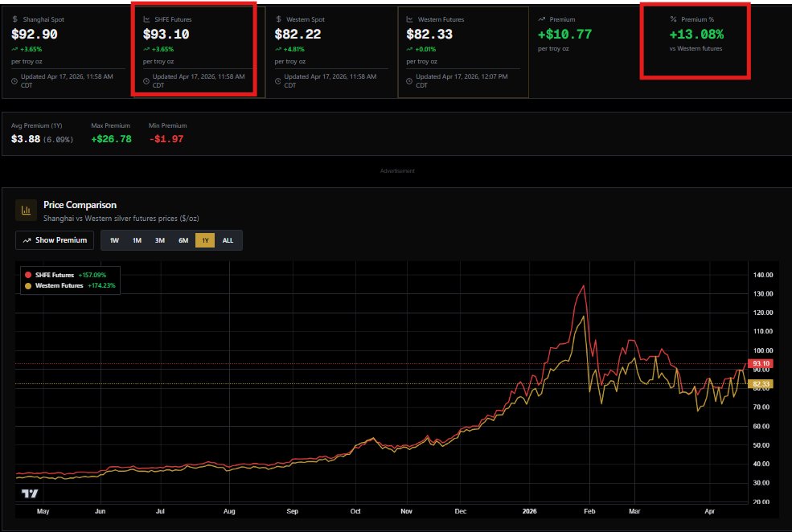Click average premium value $3.88

(26, 139)
